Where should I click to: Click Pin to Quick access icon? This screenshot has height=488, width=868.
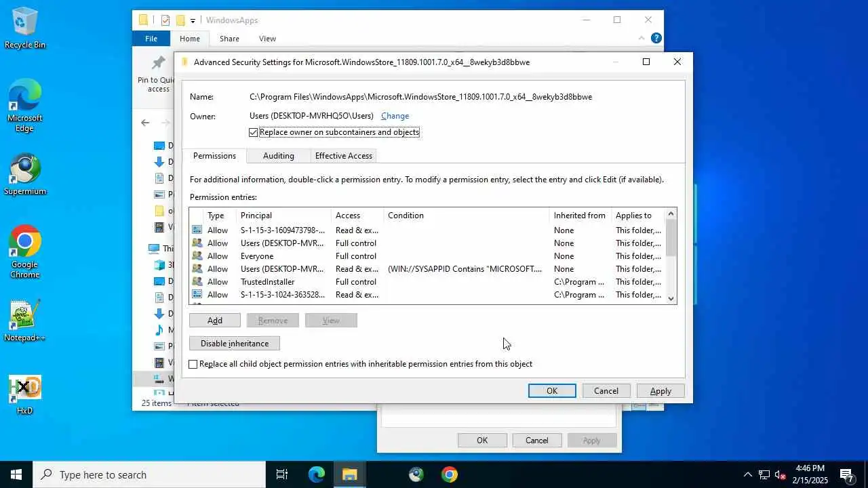[159, 63]
